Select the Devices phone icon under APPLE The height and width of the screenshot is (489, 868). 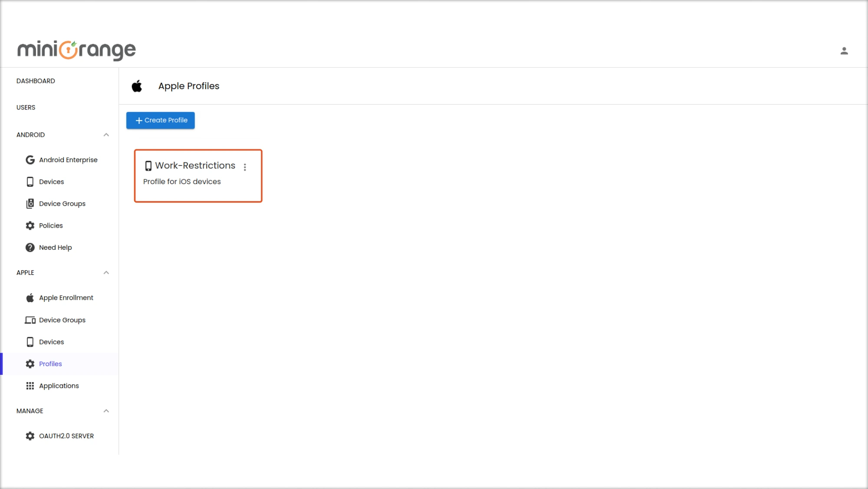pyautogui.click(x=30, y=342)
